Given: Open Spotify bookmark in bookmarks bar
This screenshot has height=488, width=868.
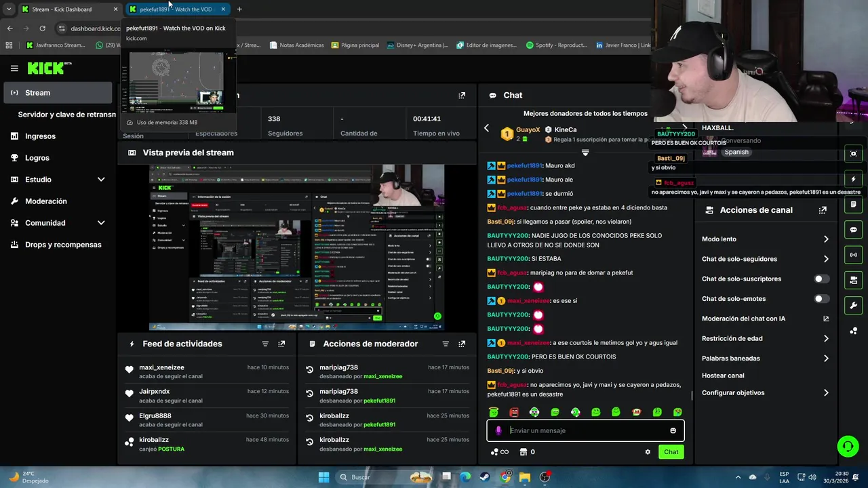Looking at the screenshot, I should point(556,45).
